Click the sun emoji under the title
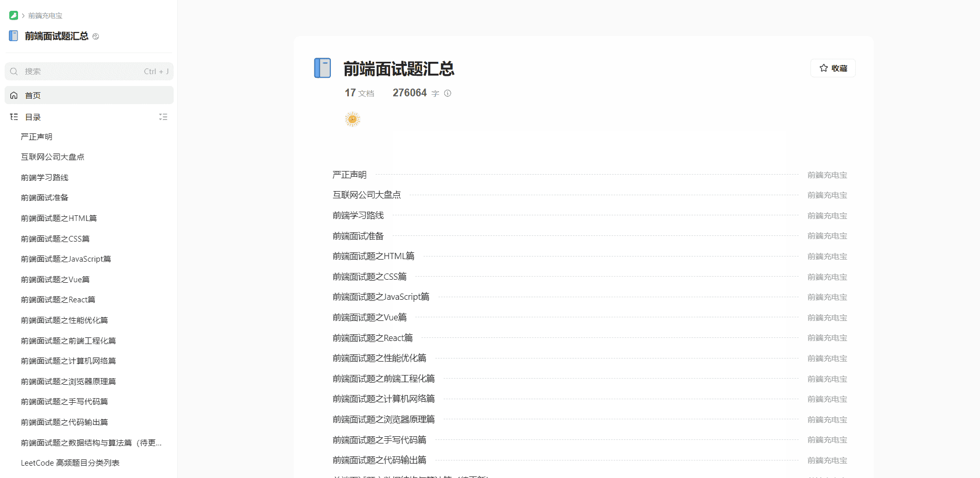The width and height of the screenshot is (980, 478). (352, 119)
